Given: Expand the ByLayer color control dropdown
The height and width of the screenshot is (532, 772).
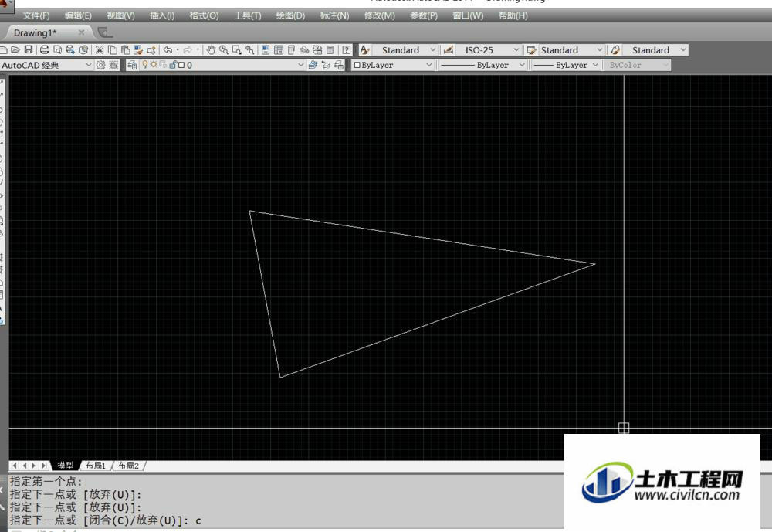Looking at the screenshot, I should pyautogui.click(x=428, y=65).
